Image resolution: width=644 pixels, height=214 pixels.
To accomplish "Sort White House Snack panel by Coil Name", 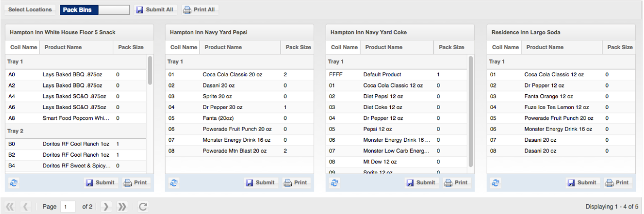I will 23,47.
